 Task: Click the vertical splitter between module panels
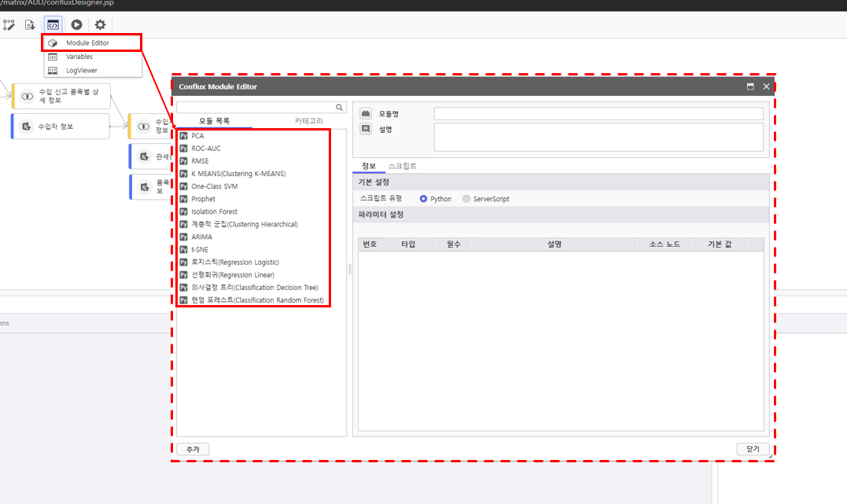coord(350,269)
